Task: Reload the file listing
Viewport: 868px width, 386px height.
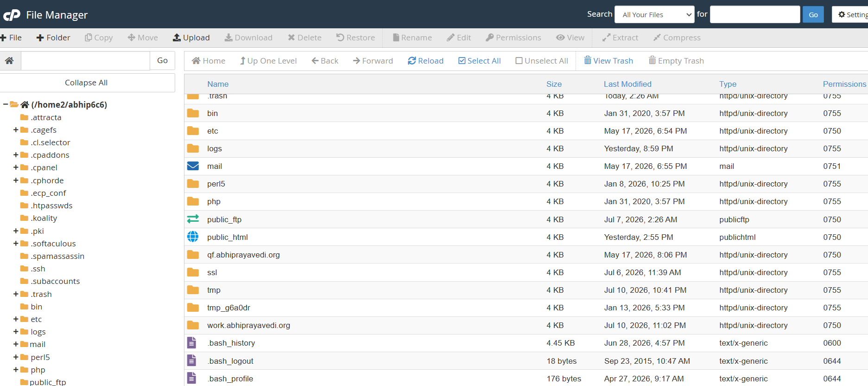Action: tap(426, 61)
